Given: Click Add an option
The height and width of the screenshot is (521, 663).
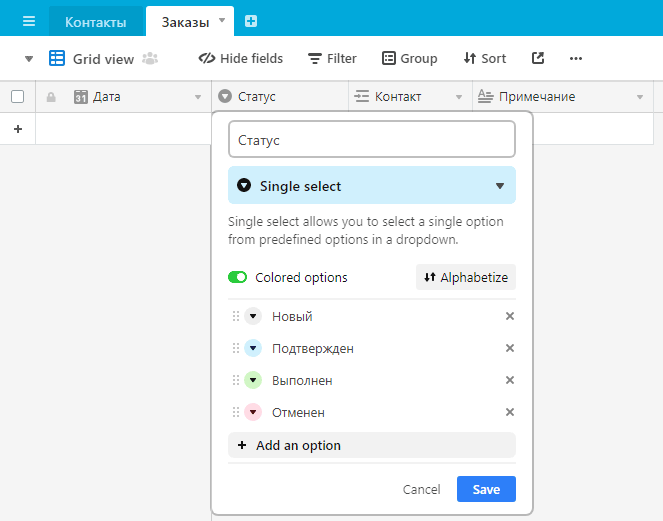Looking at the screenshot, I should click(x=372, y=445).
